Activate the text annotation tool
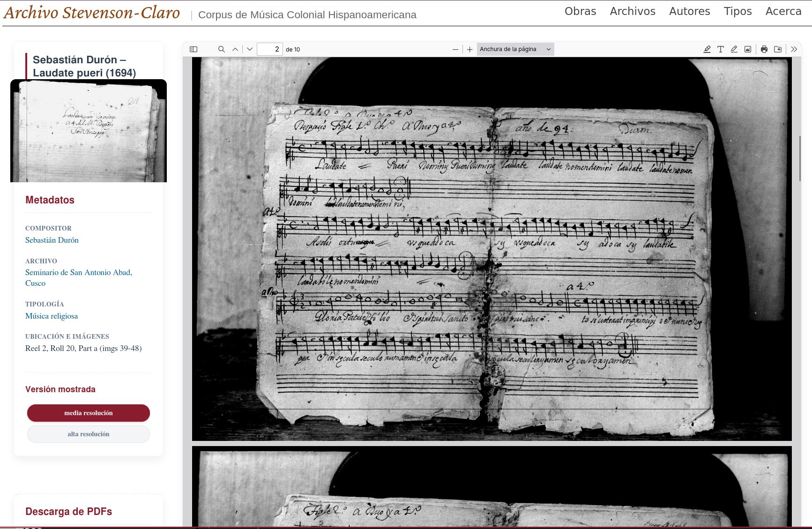Screen dimensions: 812x529 tap(721, 49)
